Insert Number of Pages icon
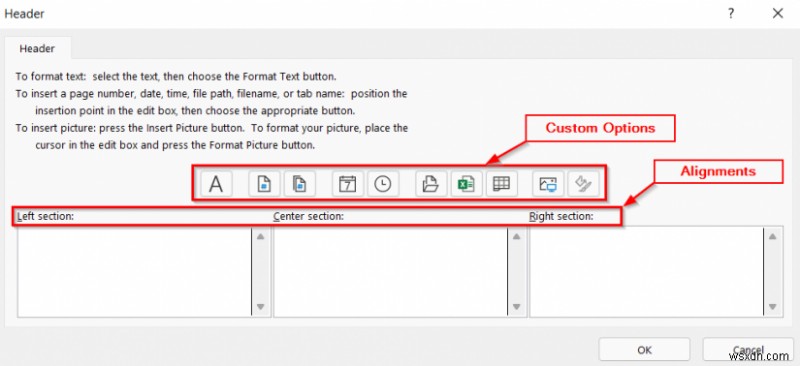 (x=299, y=184)
